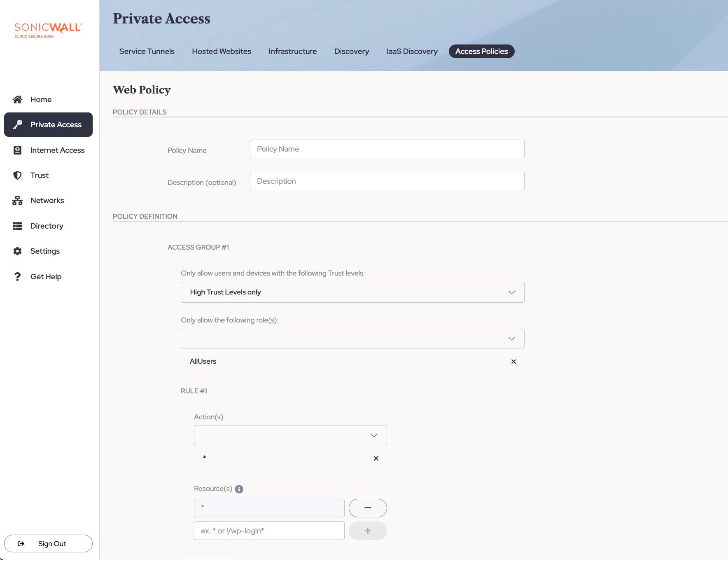Click the Networks topology icon
This screenshot has height=561, width=728.
click(17, 201)
